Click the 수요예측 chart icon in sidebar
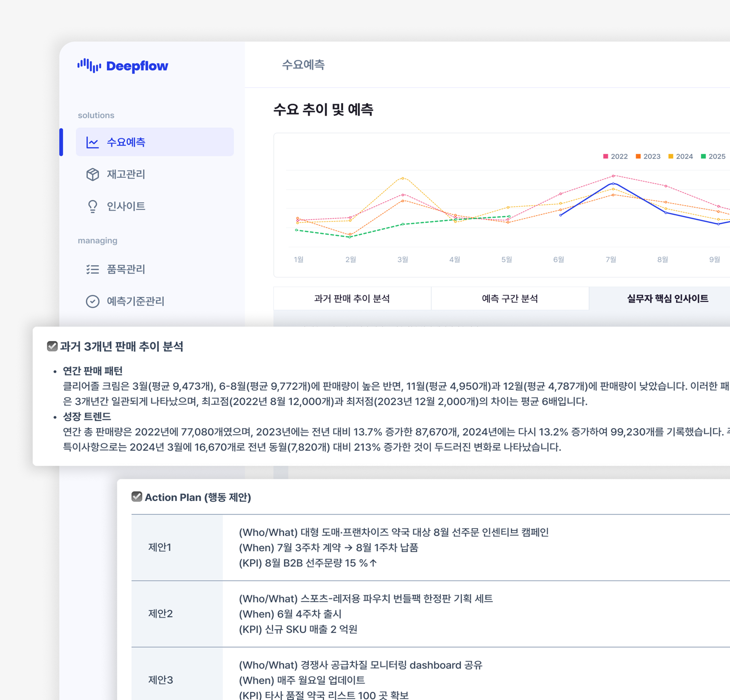Image resolution: width=730 pixels, height=700 pixels. pyautogui.click(x=92, y=142)
